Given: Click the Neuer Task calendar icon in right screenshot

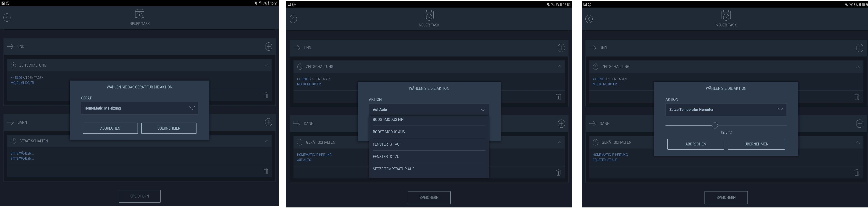Looking at the screenshot, I should coord(726,15).
